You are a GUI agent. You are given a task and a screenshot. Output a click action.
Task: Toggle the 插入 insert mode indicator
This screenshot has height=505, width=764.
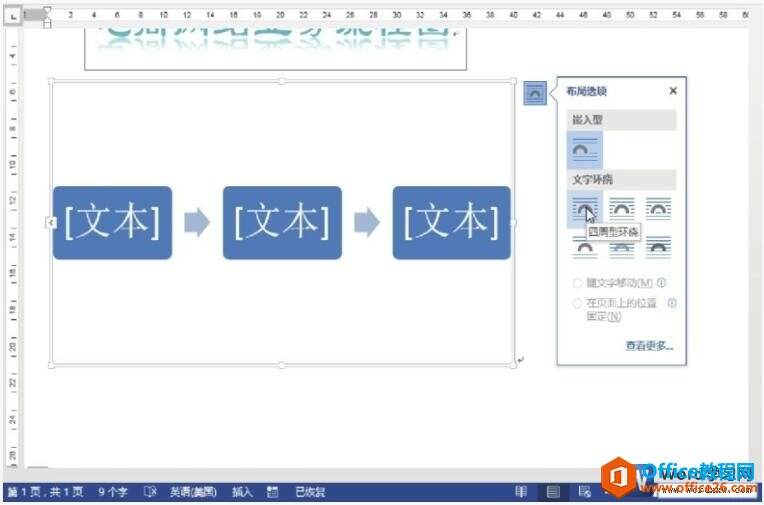pyautogui.click(x=242, y=492)
